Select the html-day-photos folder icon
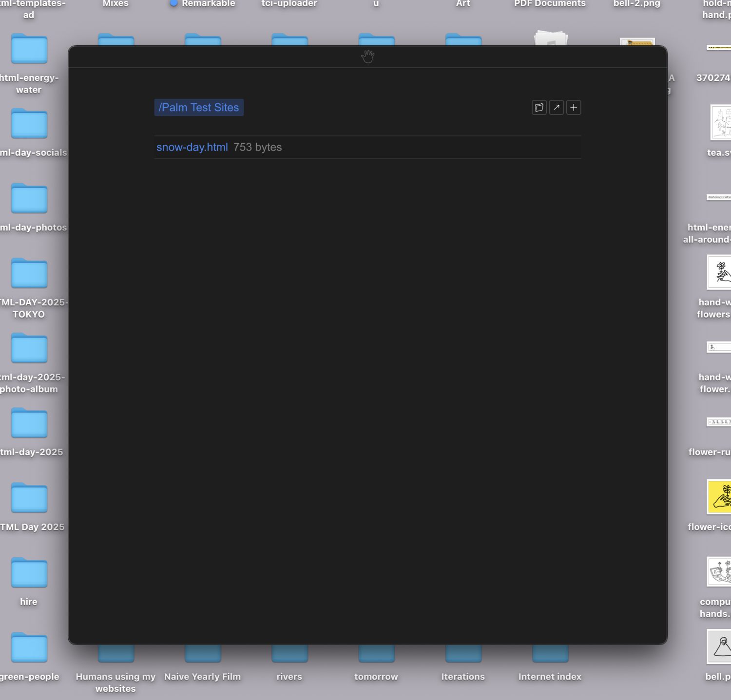 pyautogui.click(x=29, y=199)
